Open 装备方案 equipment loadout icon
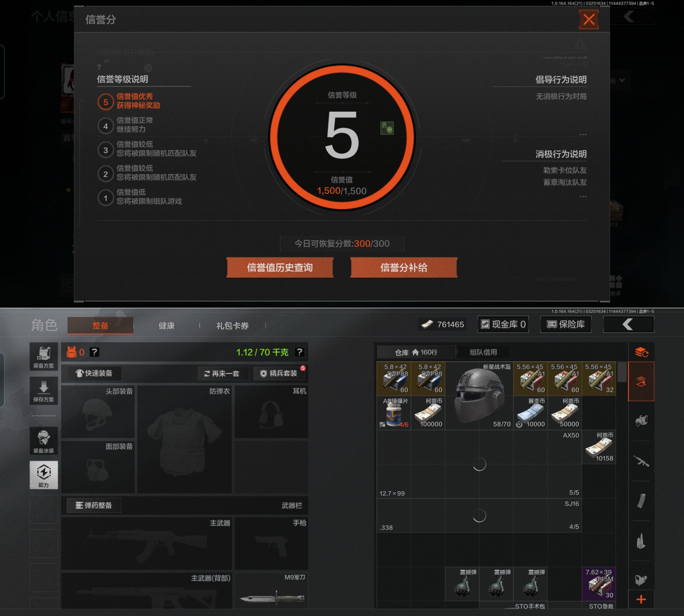This screenshot has width=684, height=616. (44, 357)
